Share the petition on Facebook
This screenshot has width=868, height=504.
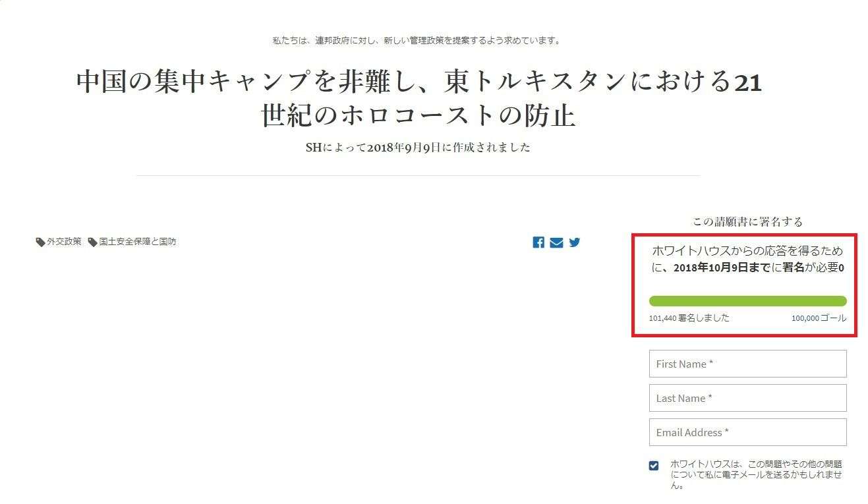click(x=538, y=242)
